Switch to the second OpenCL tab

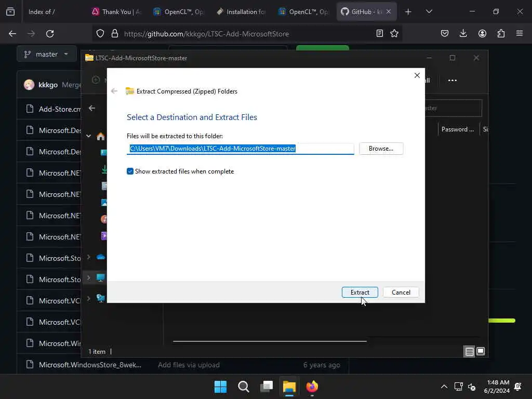click(303, 12)
